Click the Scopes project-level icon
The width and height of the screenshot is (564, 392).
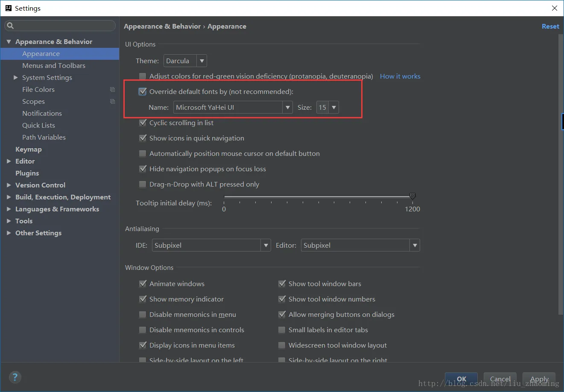tap(112, 102)
